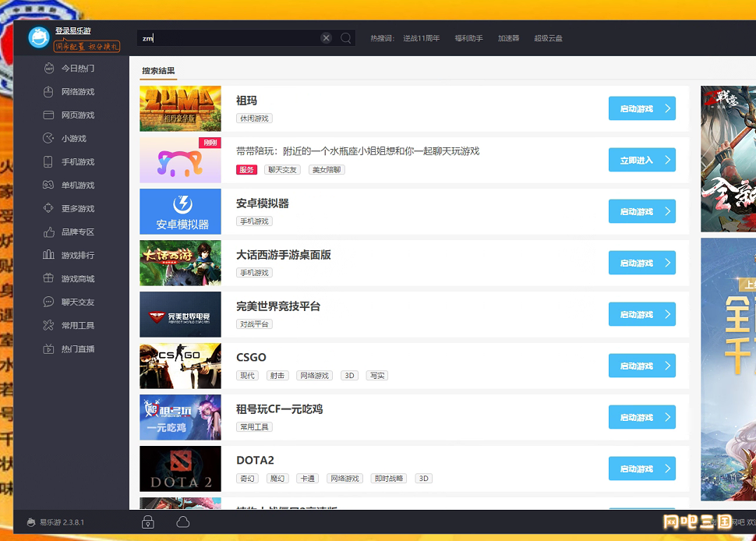Click the red 服务 tag
The image size is (756, 541).
pos(246,170)
